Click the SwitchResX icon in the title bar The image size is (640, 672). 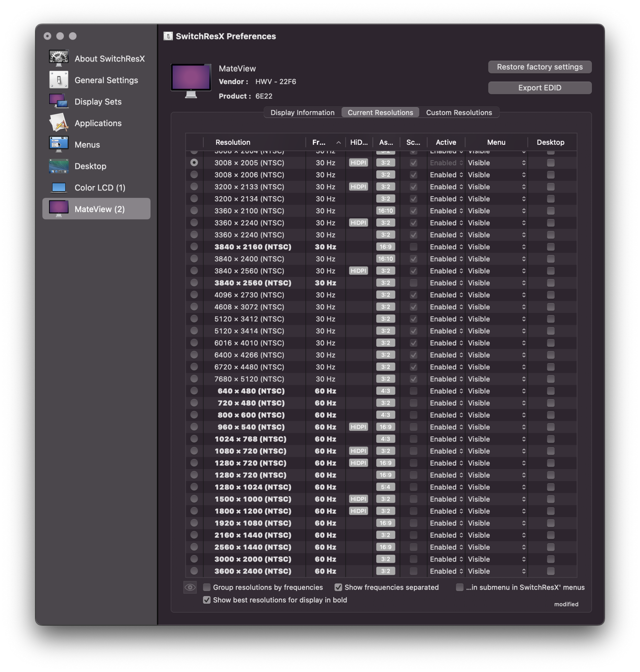[x=168, y=36]
